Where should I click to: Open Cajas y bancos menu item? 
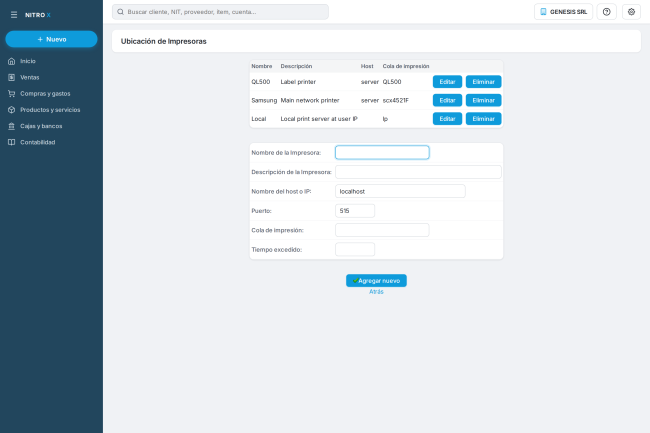[x=51, y=126]
